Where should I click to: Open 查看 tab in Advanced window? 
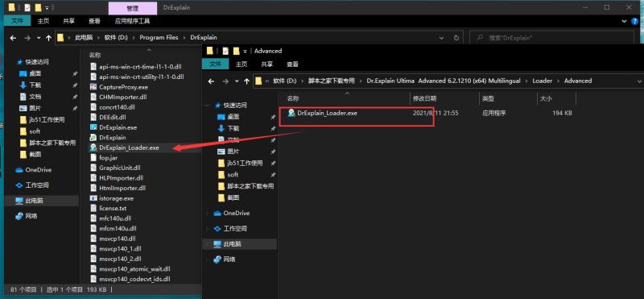(292, 64)
